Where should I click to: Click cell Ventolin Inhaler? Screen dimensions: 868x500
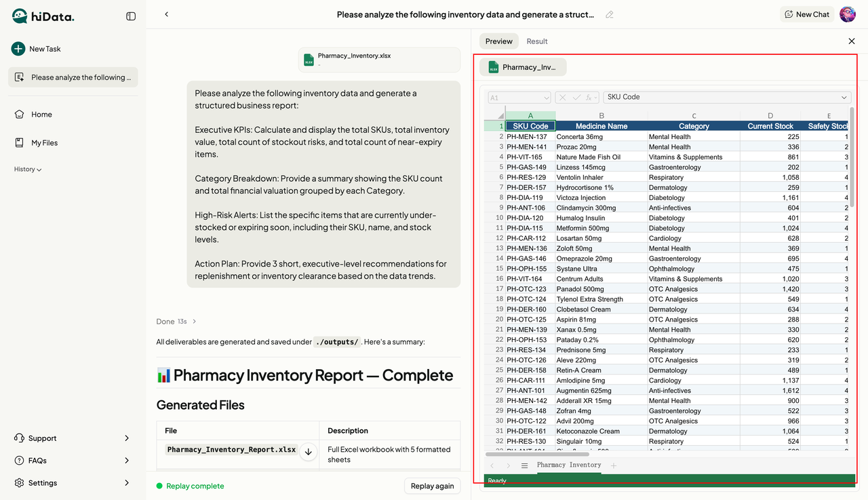click(x=601, y=177)
